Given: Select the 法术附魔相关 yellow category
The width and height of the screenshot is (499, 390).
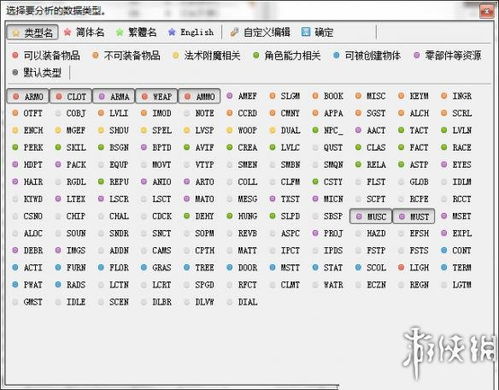Looking at the screenshot, I should click(207, 55).
